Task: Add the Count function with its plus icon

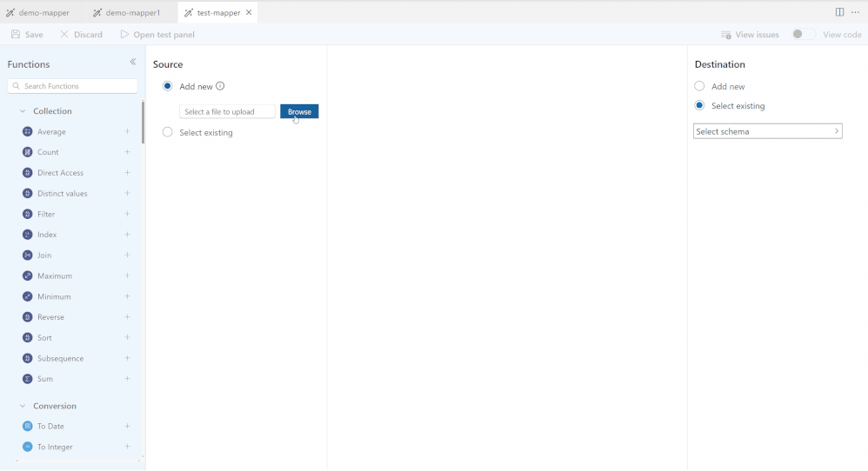Action: (x=127, y=152)
